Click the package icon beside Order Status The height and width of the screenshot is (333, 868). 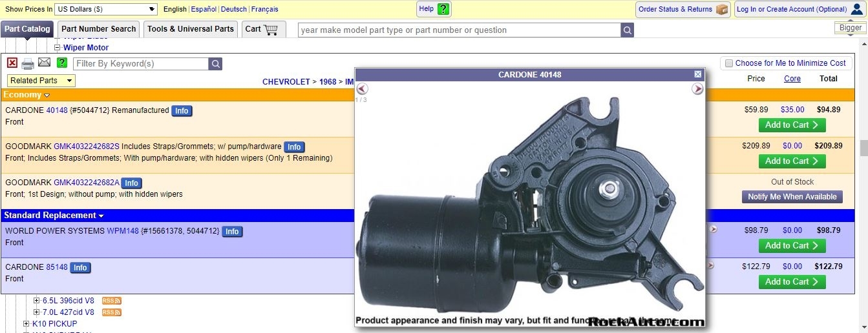point(721,9)
